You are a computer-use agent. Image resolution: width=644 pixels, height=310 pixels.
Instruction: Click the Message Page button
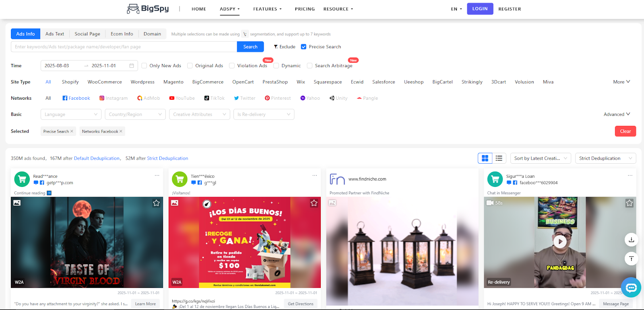tap(616, 304)
